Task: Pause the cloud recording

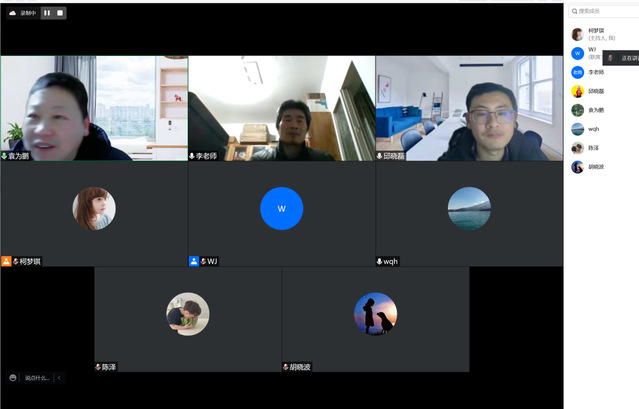Action: point(46,13)
